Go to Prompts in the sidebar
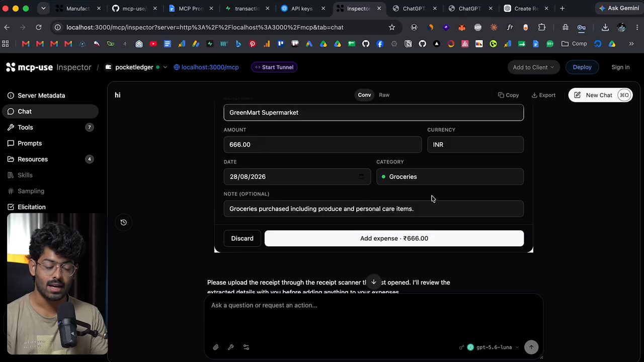The width and height of the screenshot is (644, 362). point(49,143)
